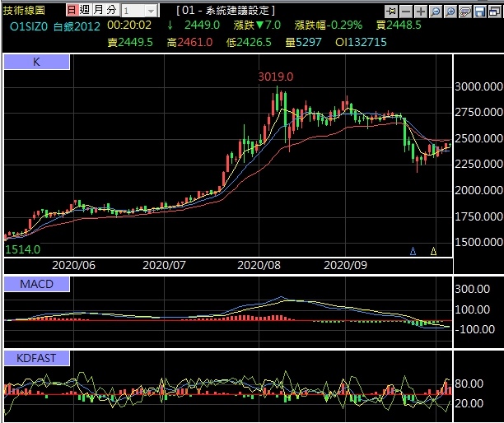
Task: Click the -100.00 MACD axis label
Action: 474,329
